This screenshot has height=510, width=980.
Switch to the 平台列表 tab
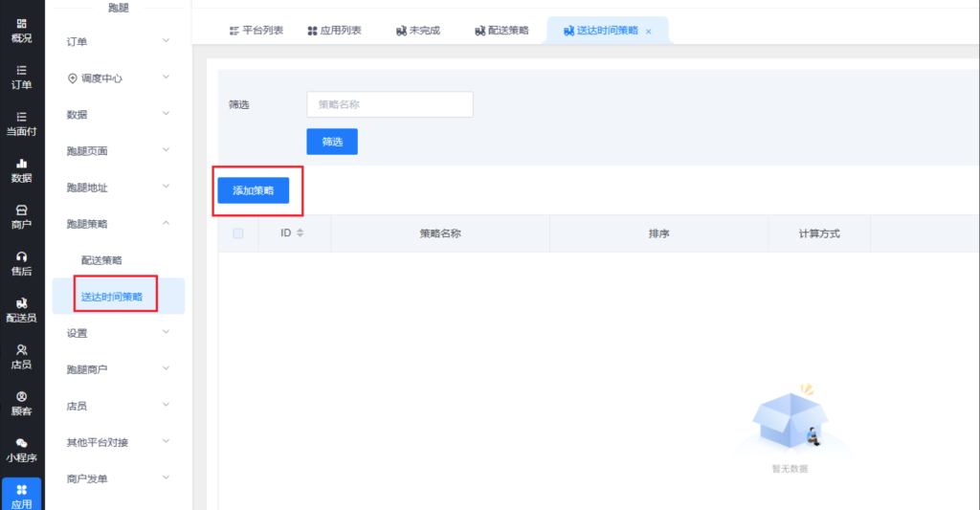point(256,31)
